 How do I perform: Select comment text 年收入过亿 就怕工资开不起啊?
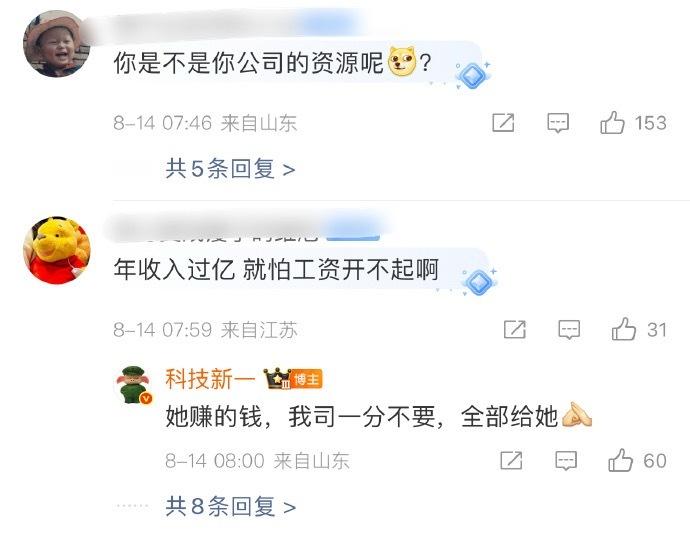(276, 269)
